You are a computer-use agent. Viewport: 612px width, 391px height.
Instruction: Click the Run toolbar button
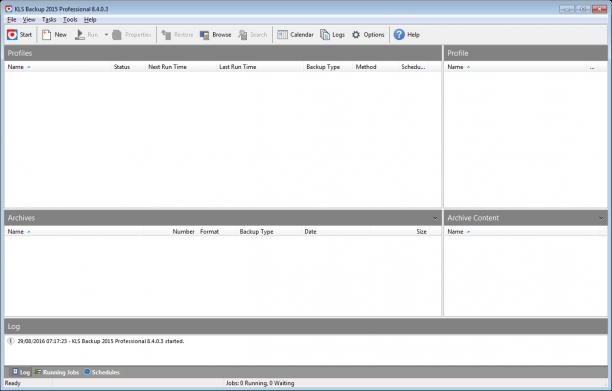click(x=87, y=35)
